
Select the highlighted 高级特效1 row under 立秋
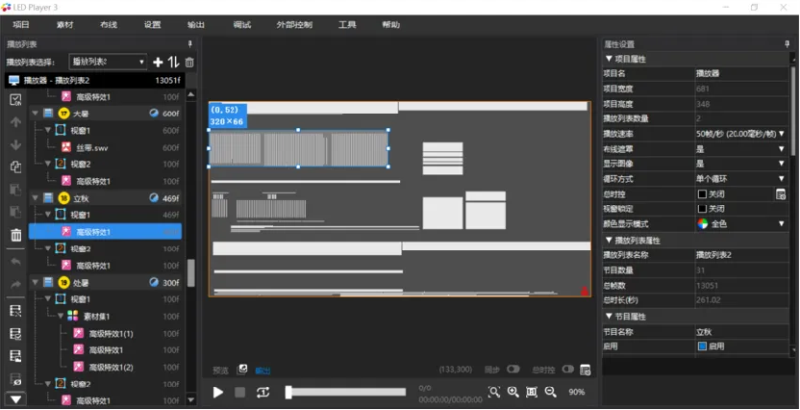pyautogui.click(x=105, y=232)
